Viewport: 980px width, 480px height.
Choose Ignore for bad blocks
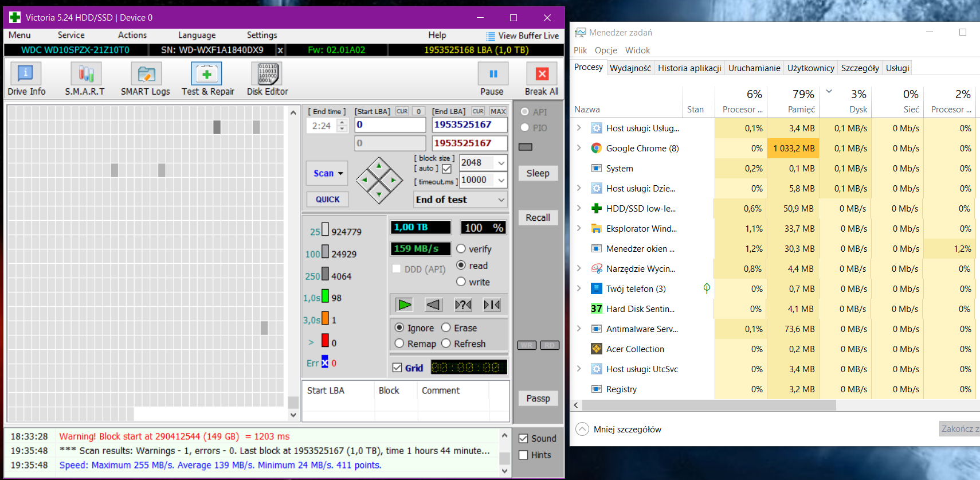(399, 327)
